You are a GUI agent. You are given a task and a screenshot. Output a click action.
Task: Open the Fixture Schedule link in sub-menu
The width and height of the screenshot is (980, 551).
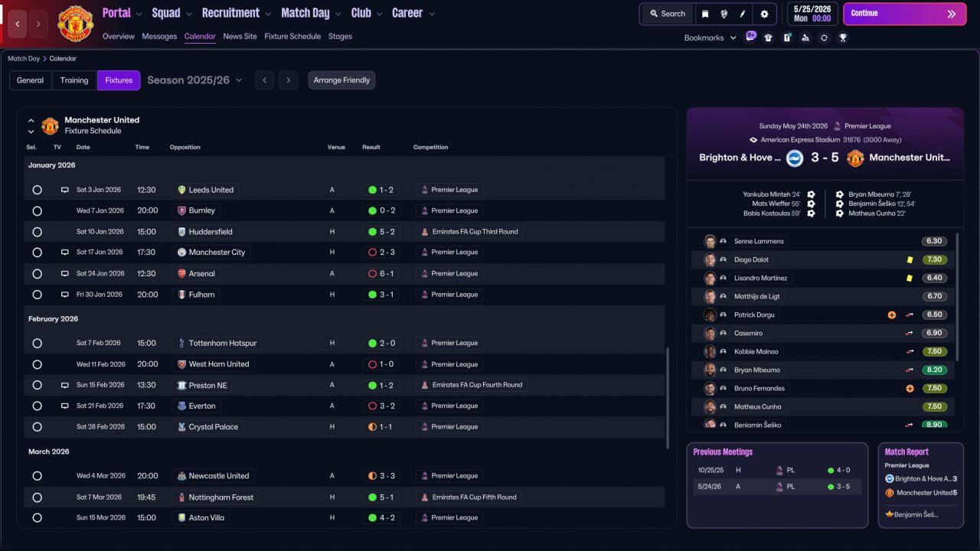(x=292, y=37)
